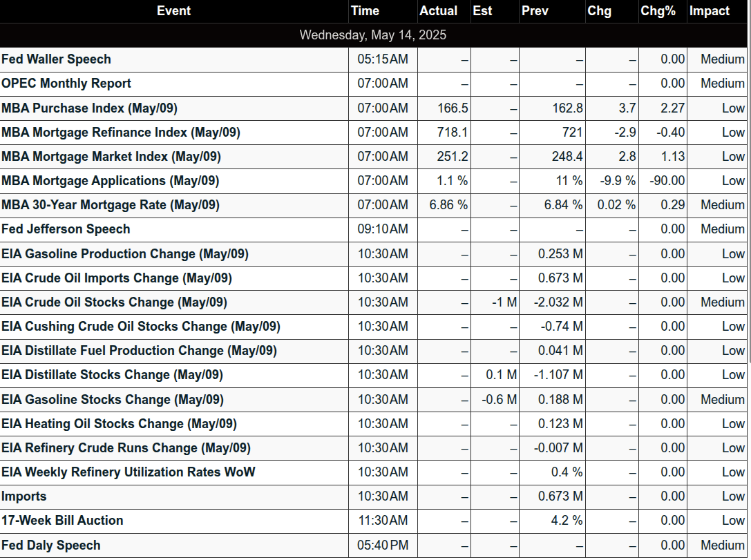Click the 09:10AM time cell
The height and width of the screenshot is (560, 751).
(383, 229)
